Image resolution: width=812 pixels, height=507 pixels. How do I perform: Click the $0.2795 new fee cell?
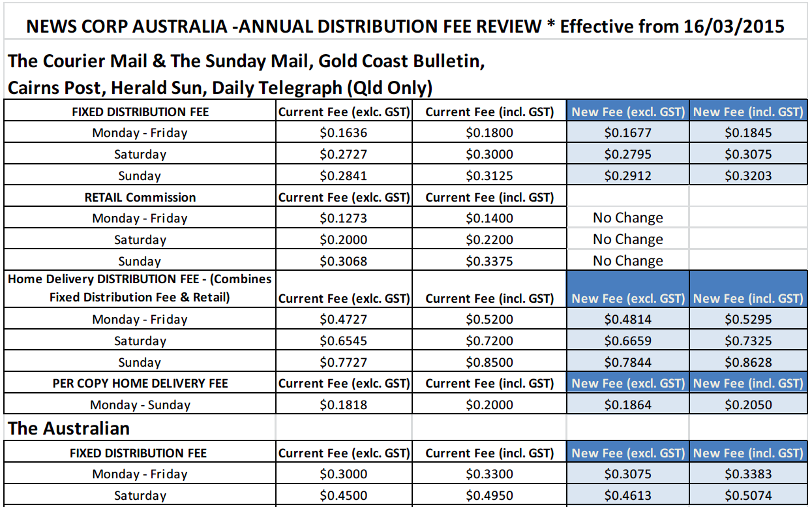coord(627,155)
